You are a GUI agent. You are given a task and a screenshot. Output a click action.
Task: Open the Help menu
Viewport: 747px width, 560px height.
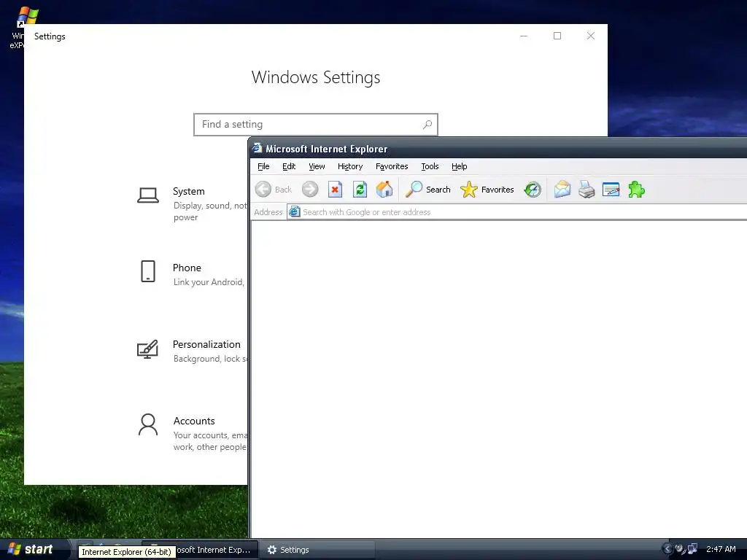click(460, 166)
